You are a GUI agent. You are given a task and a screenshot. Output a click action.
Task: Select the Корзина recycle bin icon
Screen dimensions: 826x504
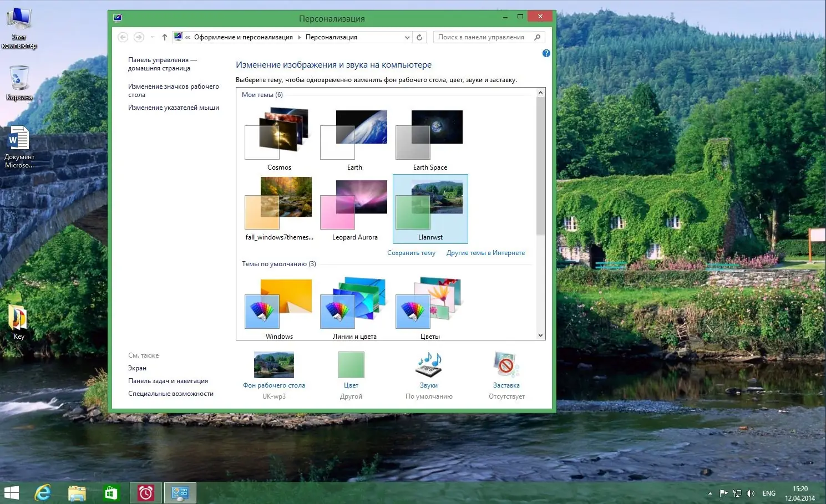point(19,83)
